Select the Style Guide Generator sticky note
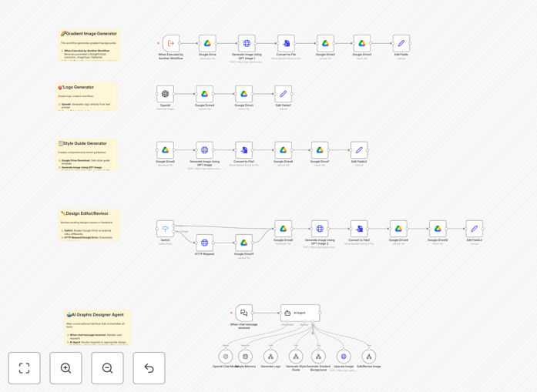 click(x=86, y=155)
